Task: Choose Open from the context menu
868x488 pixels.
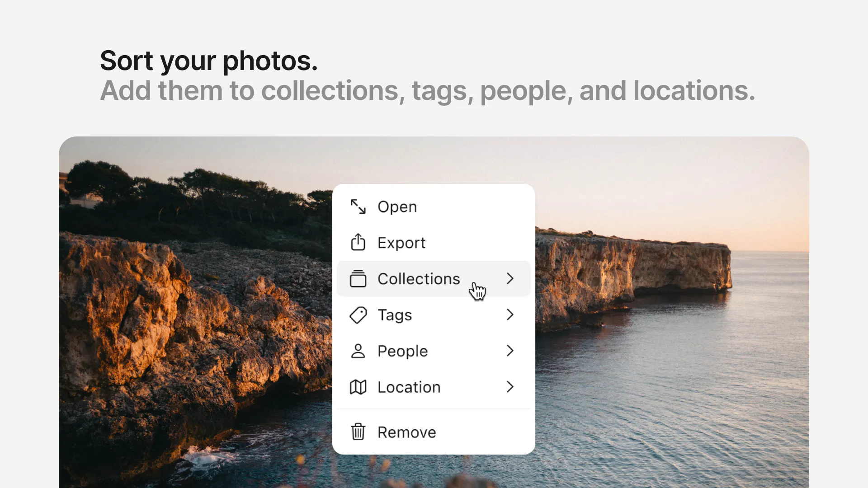Action: pos(434,206)
